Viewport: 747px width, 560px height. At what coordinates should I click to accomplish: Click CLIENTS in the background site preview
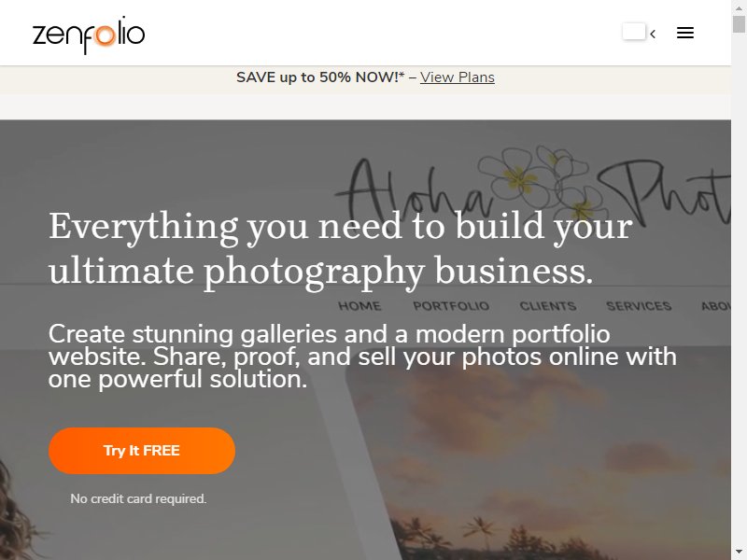(x=548, y=306)
